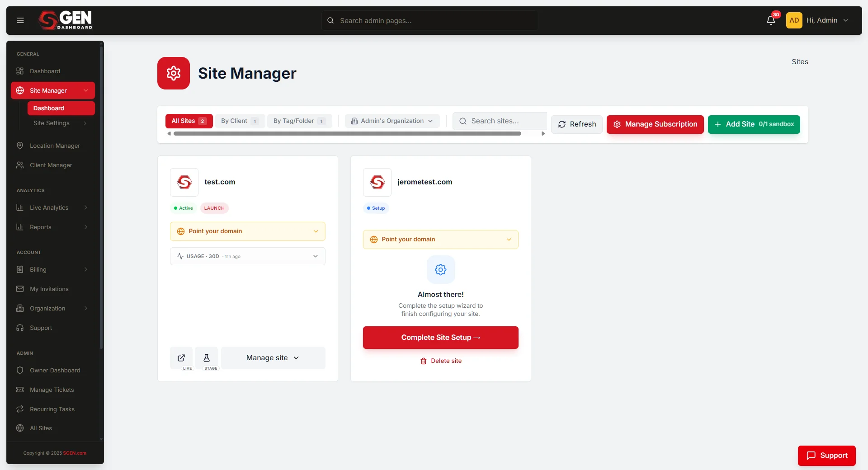Expand the Site Manager sidebar menu chevron
The width and height of the screenshot is (868, 470).
[86, 90]
